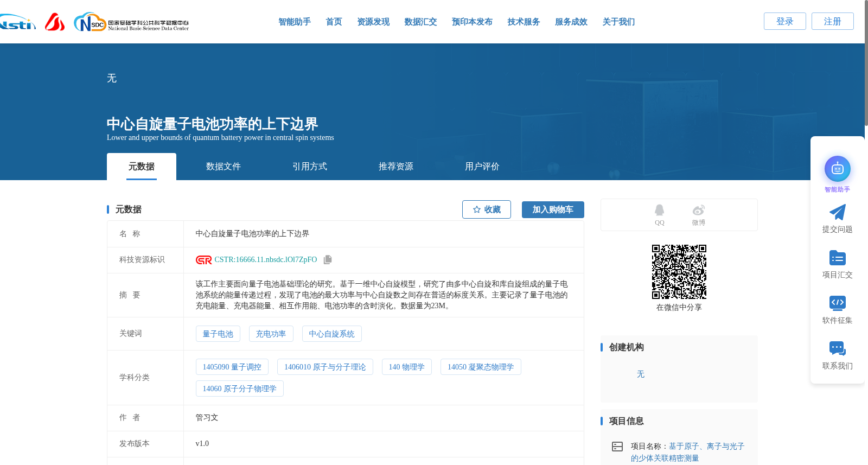
Task: Open the CSTR:16666.11.nbsdc.lOl7ZpFO link
Action: coord(266,260)
